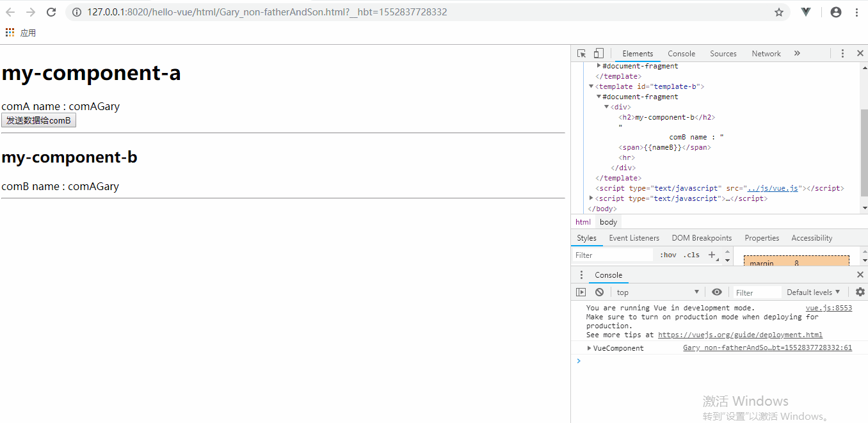Open the Accessibility tab
The image size is (868, 423).
point(812,238)
